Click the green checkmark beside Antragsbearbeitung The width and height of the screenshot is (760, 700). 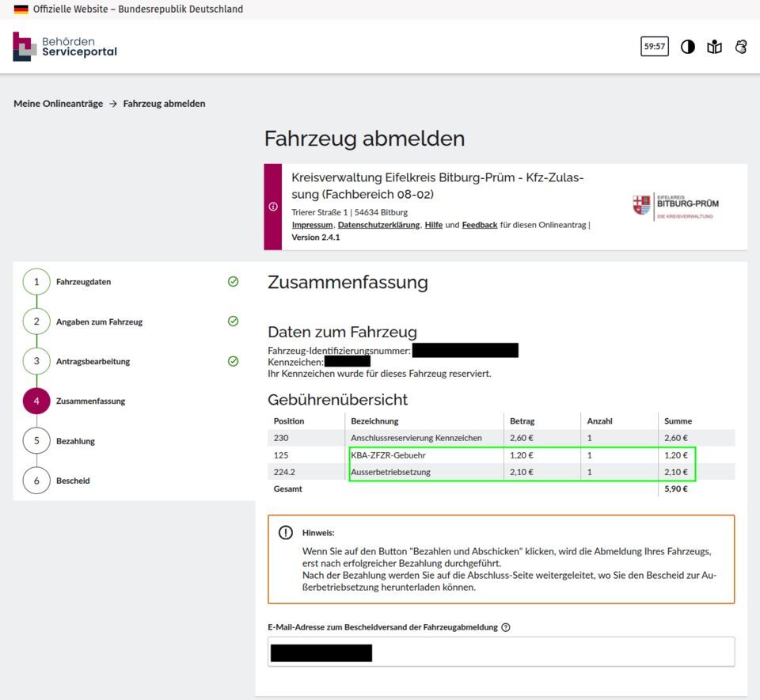(x=233, y=361)
